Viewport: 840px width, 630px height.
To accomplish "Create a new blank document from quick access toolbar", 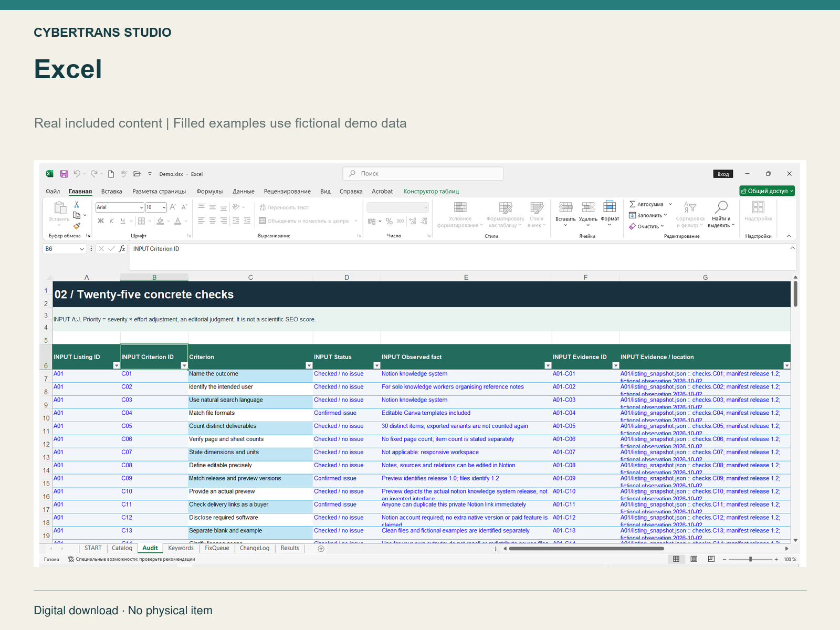I will tap(111, 174).
